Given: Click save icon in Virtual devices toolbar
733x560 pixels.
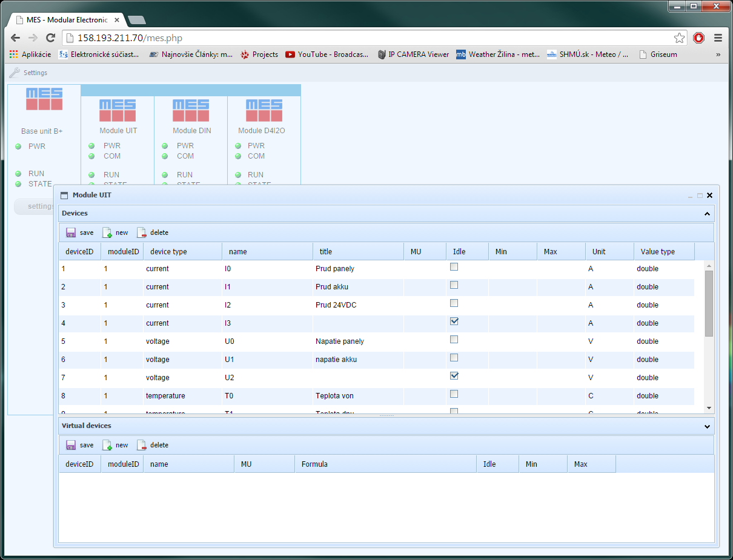Looking at the screenshot, I should point(71,445).
